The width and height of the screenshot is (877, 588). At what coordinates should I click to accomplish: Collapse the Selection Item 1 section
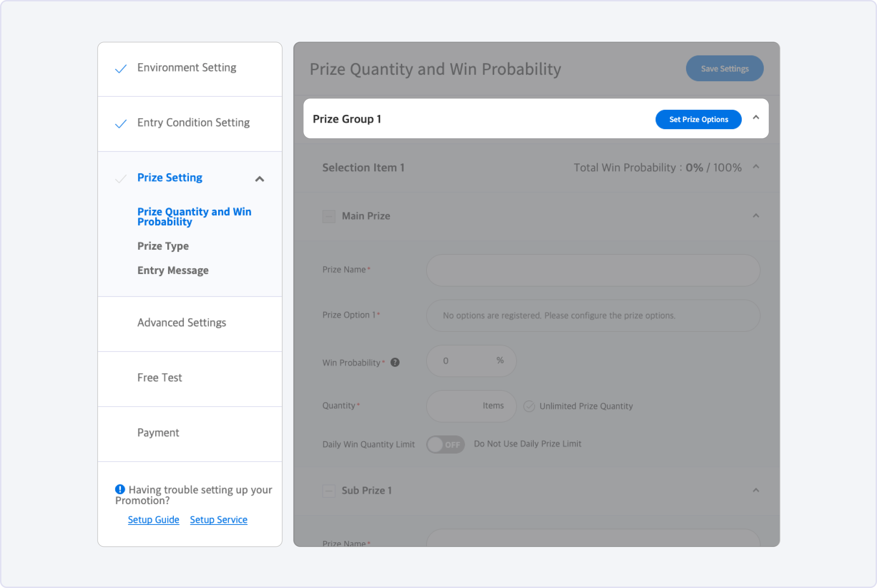[x=756, y=167]
